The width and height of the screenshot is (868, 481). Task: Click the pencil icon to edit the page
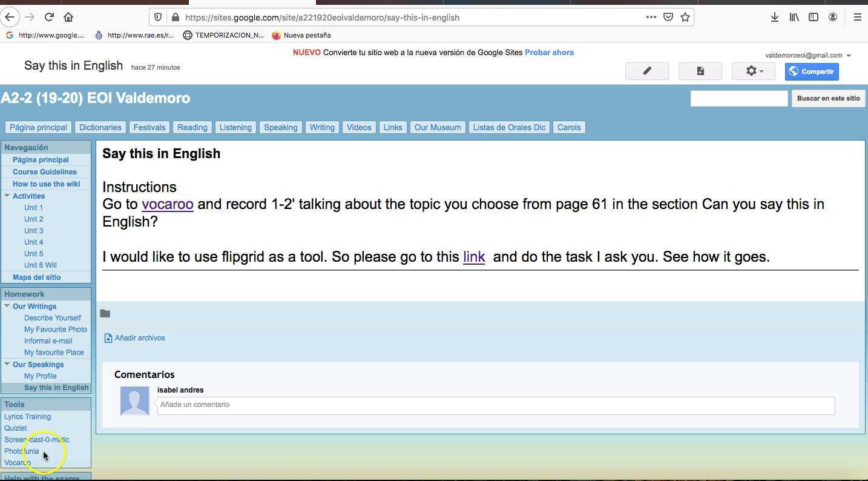pyautogui.click(x=646, y=71)
